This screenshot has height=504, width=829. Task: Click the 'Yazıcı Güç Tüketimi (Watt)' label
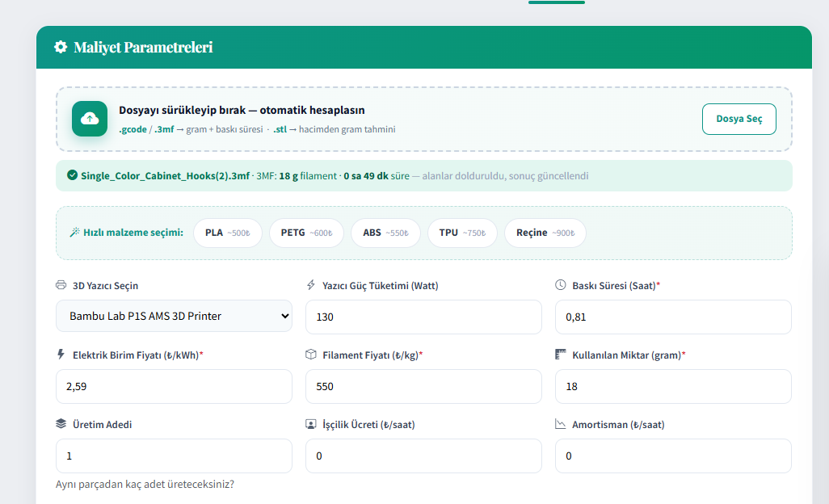(380, 286)
